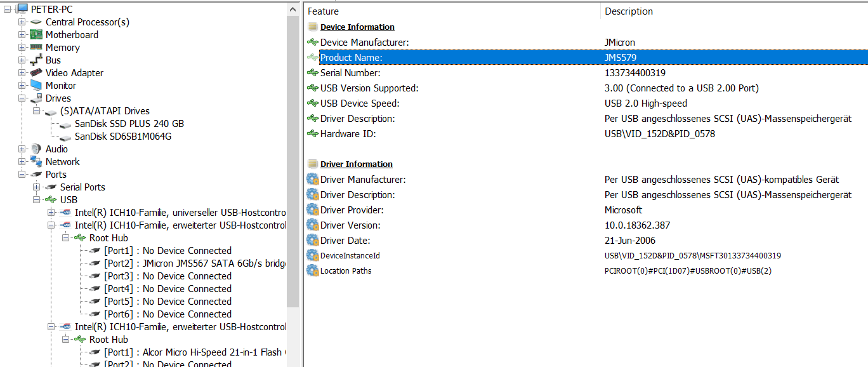Expand the Serial Ports node

37,187
